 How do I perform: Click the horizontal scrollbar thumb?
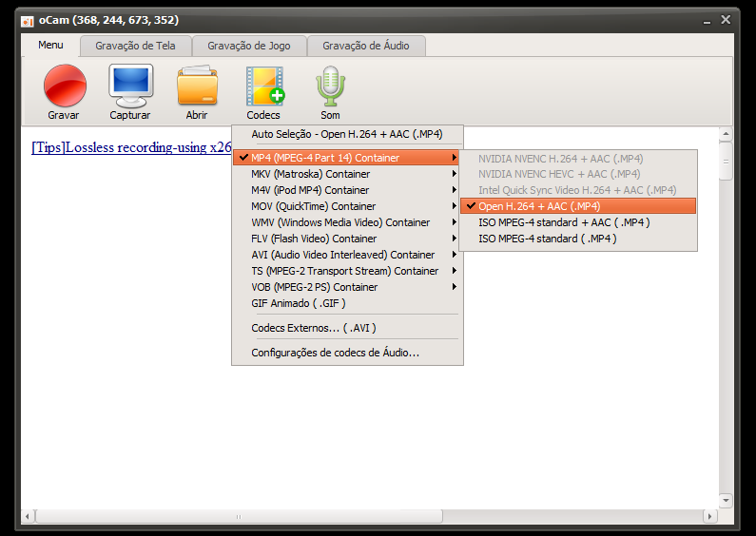[x=239, y=516]
